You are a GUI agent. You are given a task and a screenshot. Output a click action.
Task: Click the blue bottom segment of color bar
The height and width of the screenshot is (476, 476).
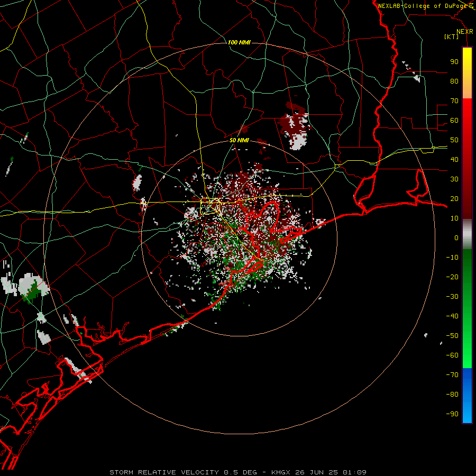tap(467, 396)
